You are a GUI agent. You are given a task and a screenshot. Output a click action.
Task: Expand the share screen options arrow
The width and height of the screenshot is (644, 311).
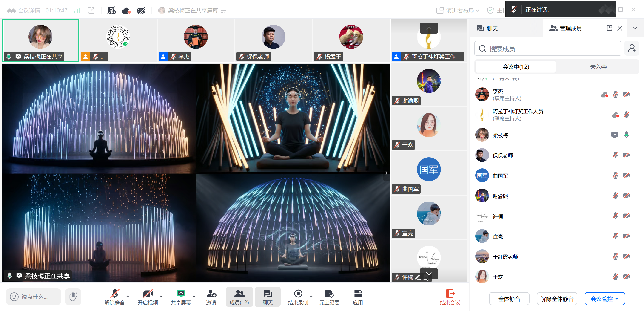194,296
